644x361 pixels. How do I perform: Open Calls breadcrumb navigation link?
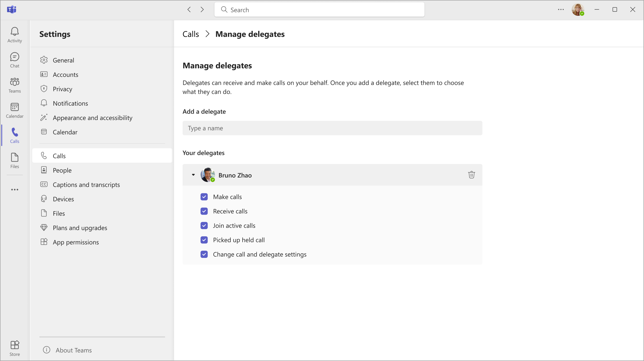[191, 34]
